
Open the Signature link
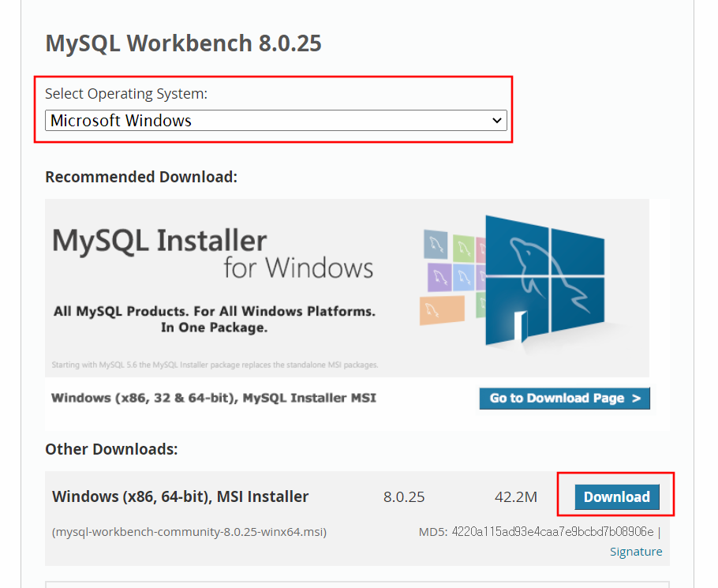pyautogui.click(x=636, y=552)
